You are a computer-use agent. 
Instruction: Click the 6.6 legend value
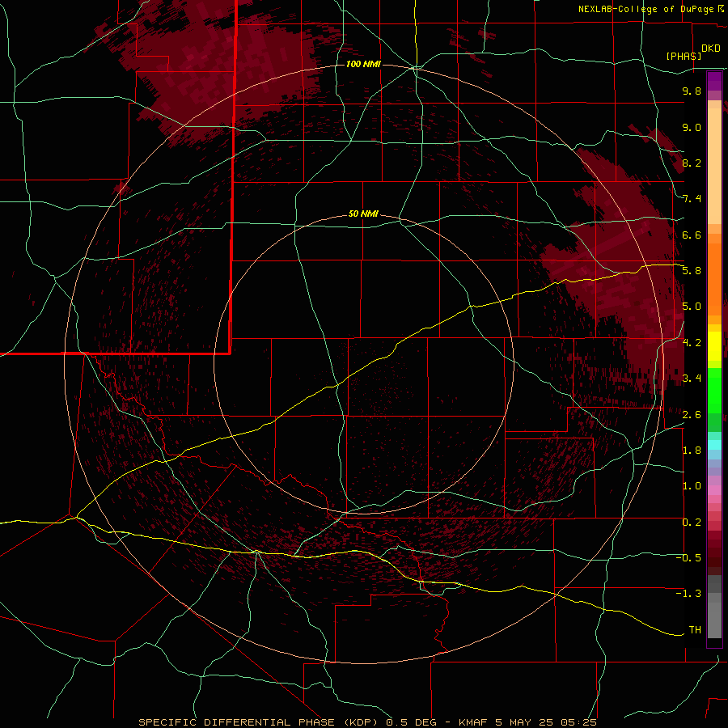692,235
